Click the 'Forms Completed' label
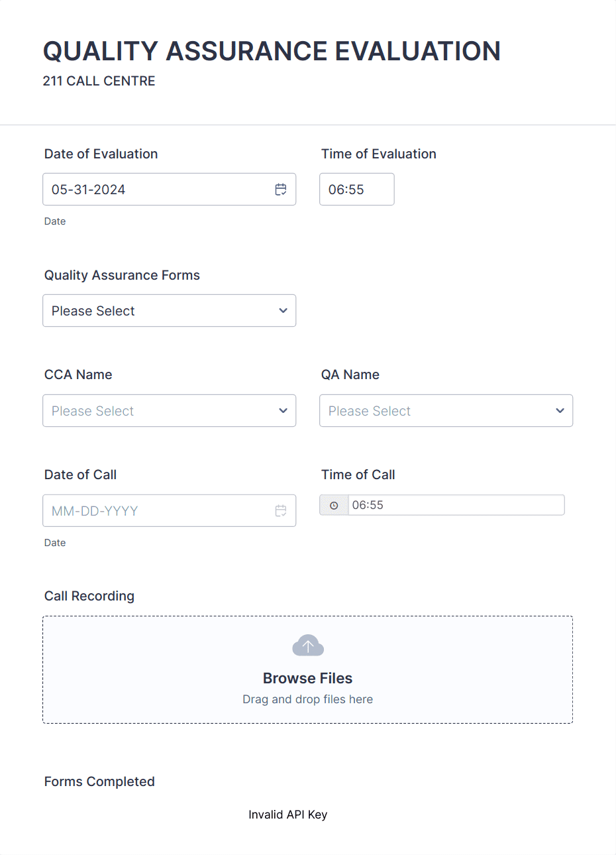This screenshot has height=855, width=616. (99, 781)
